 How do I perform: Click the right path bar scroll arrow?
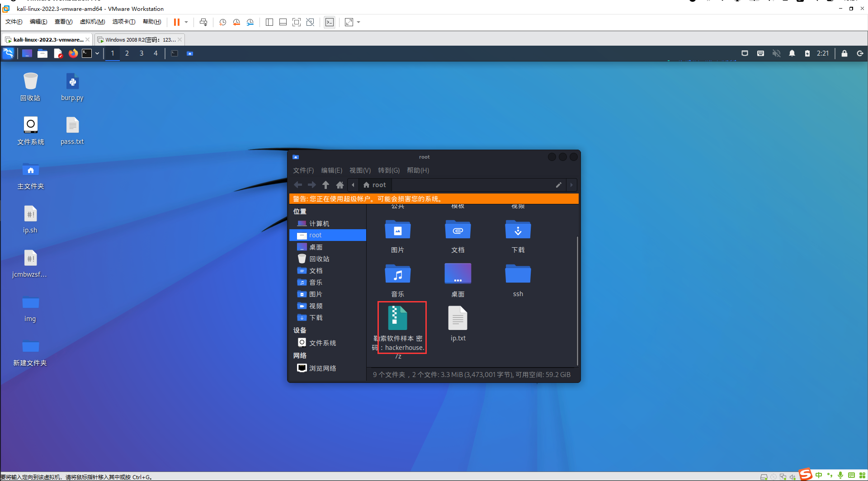point(571,185)
